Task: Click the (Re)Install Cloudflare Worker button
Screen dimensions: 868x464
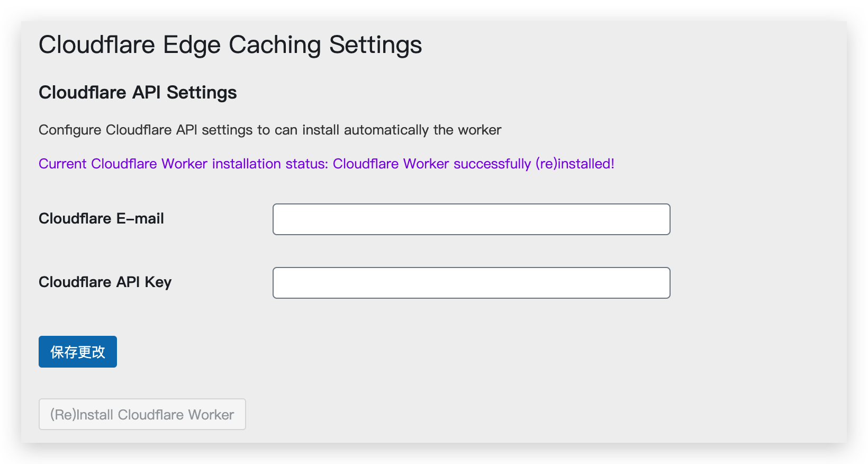Action: (x=142, y=414)
